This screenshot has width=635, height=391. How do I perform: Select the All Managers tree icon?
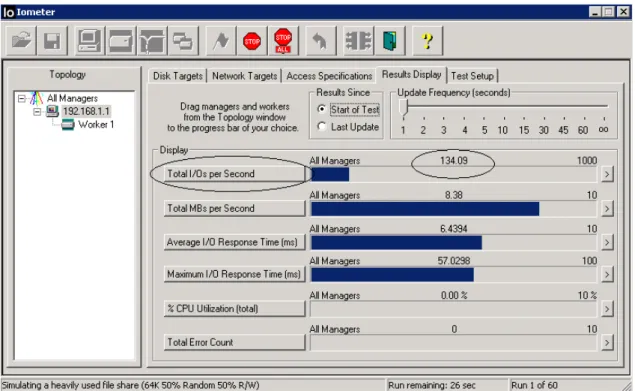pos(36,98)
